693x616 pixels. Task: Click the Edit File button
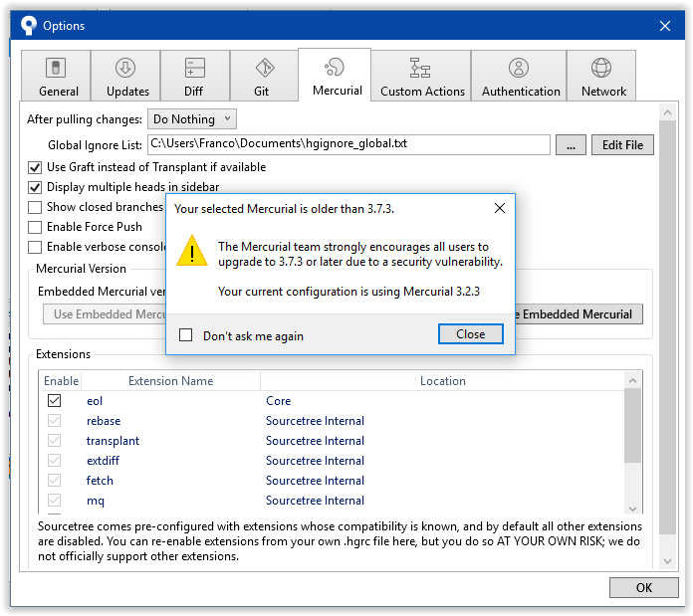pyautogui.click(x=622, y=145)
